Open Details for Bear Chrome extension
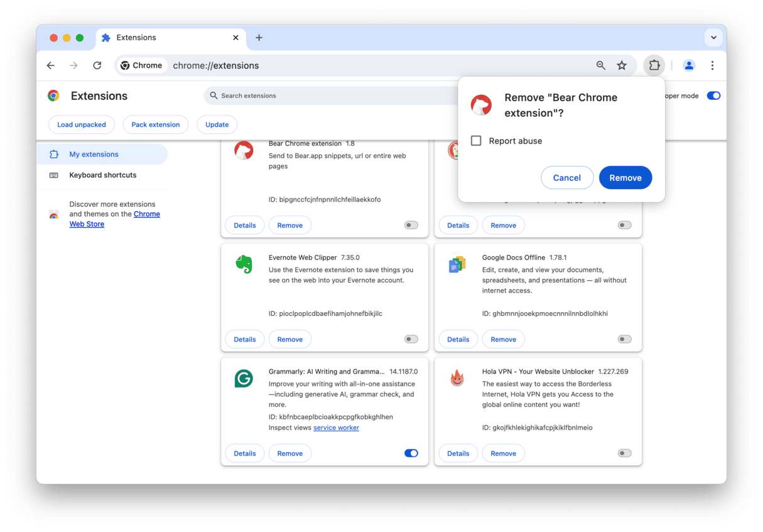This screenshot has height=532, width=763. [x=245, y=225]
